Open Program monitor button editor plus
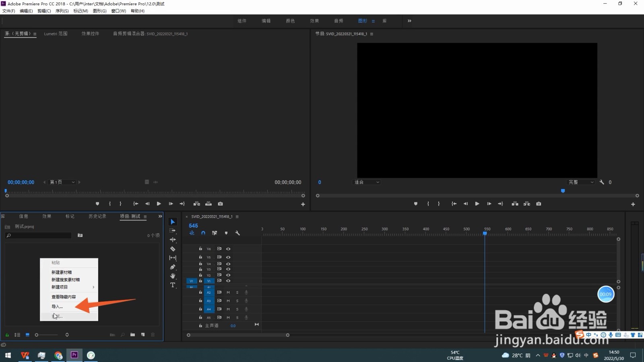Screen dimensions: 644x362 (x=633, y=204)
